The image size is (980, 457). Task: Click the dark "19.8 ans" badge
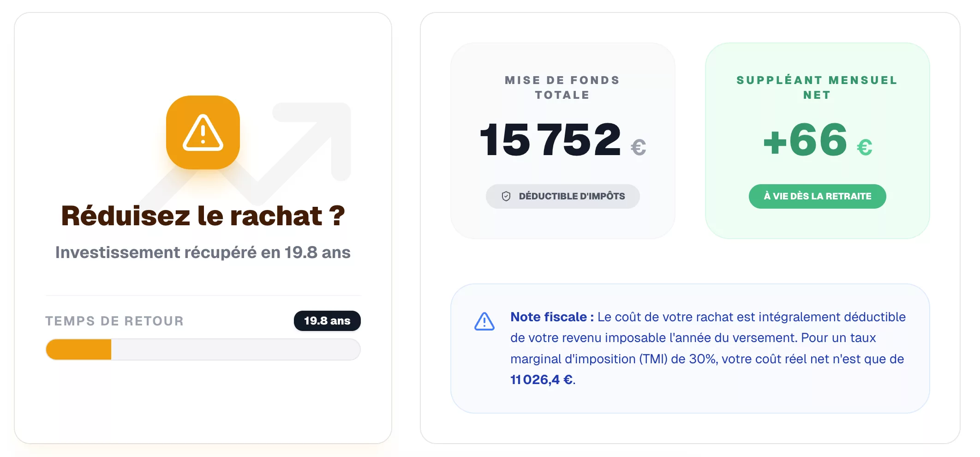pyautogui.click(x=327, y=321)
